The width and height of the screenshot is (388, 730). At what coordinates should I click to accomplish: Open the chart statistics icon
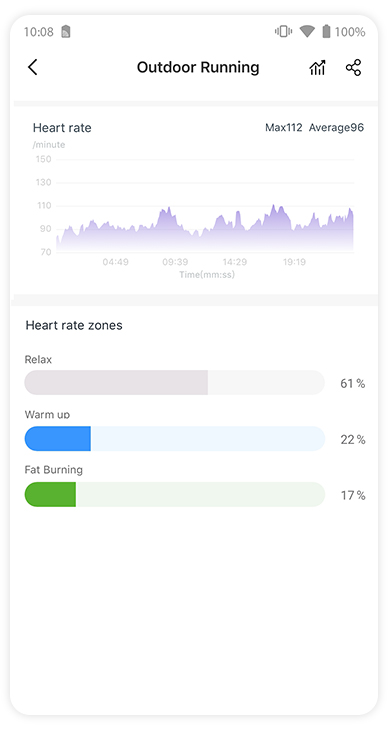click(x=317, y=68)
